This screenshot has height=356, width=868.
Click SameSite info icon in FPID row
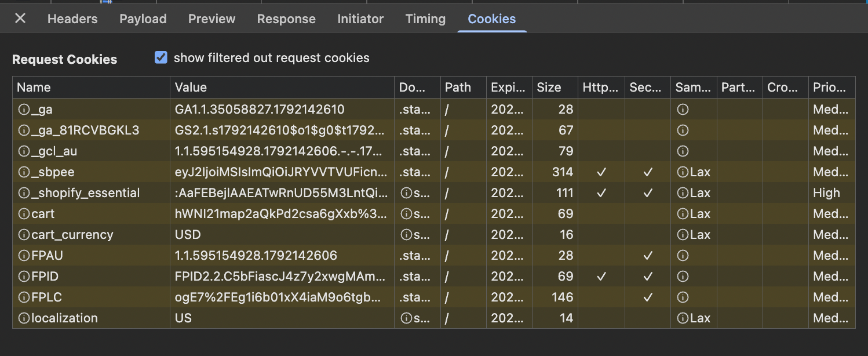pyautogui.click(x=683, y=276)
